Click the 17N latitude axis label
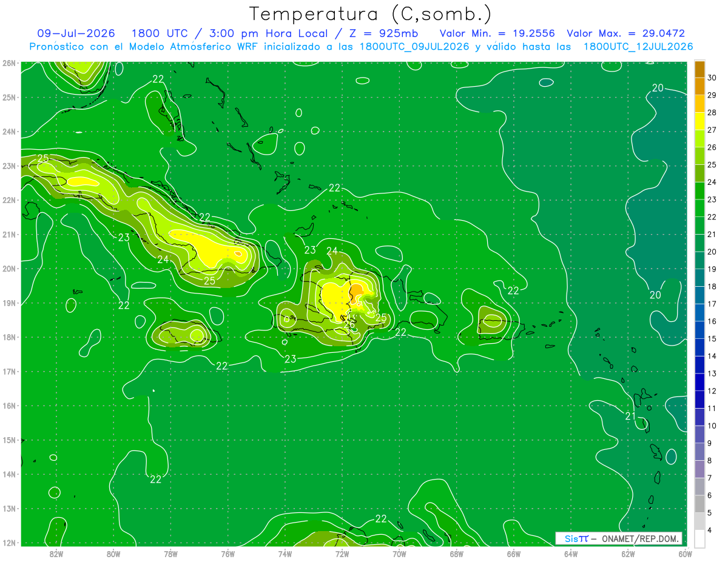 pos(8,372)
